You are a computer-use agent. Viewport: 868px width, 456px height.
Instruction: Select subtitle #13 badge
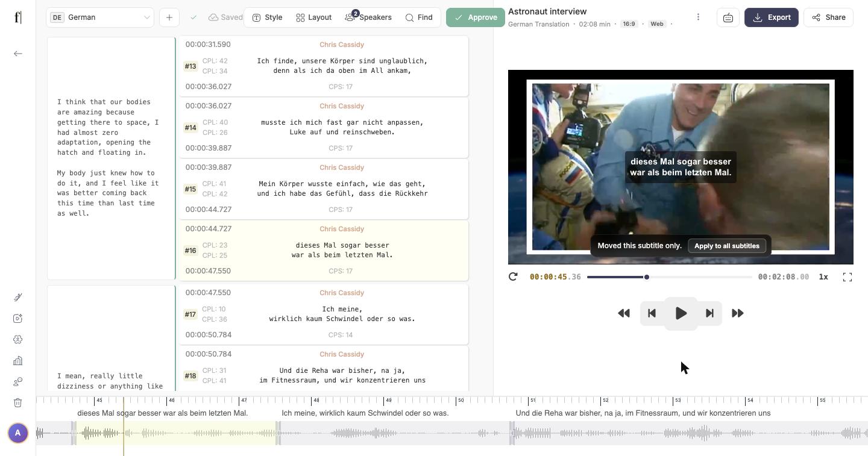190,66
